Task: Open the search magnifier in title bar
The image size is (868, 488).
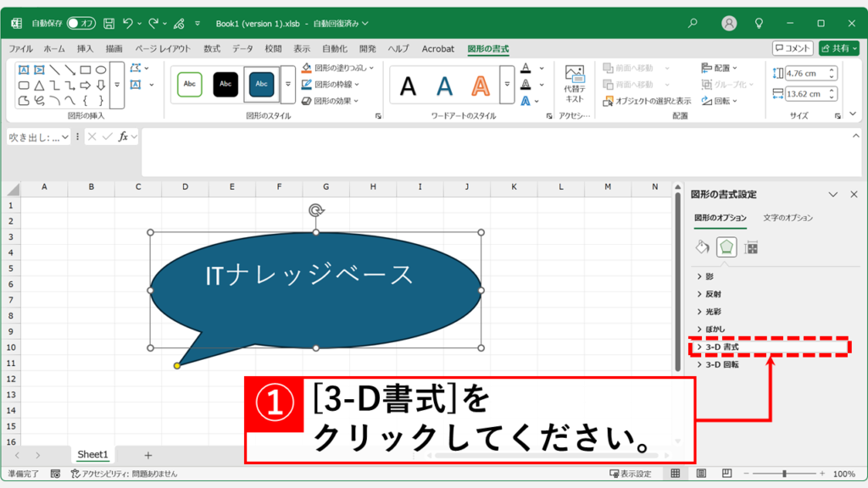Action: tap(693, 23)
